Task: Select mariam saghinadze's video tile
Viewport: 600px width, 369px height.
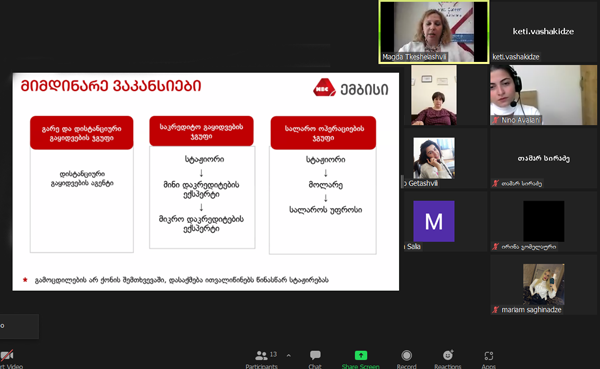Action: click(543, 285)
